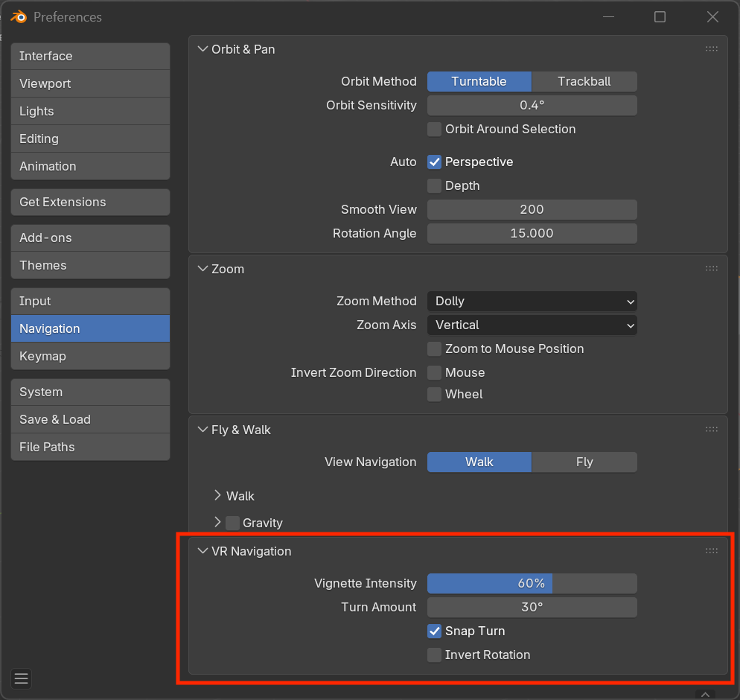Open the Zoom Axis dropdown
The width and height of the screenshot is (740, 700).
532,325
